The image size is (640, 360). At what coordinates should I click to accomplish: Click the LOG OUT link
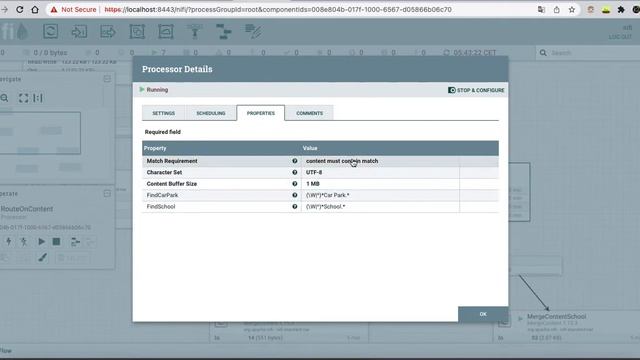point(620,37)
